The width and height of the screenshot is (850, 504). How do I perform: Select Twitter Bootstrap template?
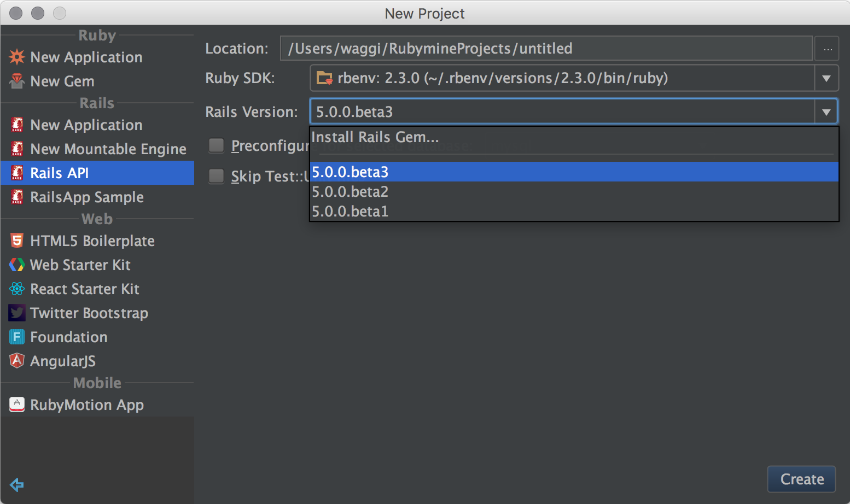click(97, 313)
